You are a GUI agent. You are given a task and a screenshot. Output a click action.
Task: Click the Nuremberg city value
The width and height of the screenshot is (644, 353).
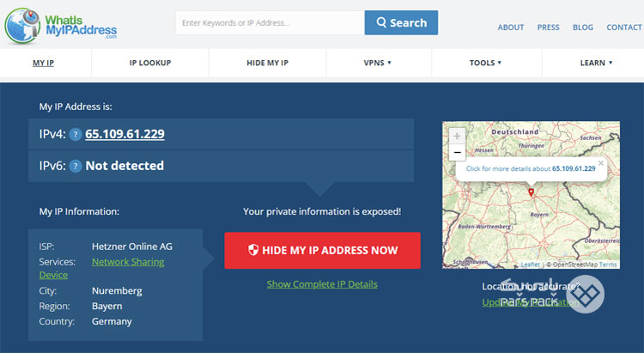(117, 291)
